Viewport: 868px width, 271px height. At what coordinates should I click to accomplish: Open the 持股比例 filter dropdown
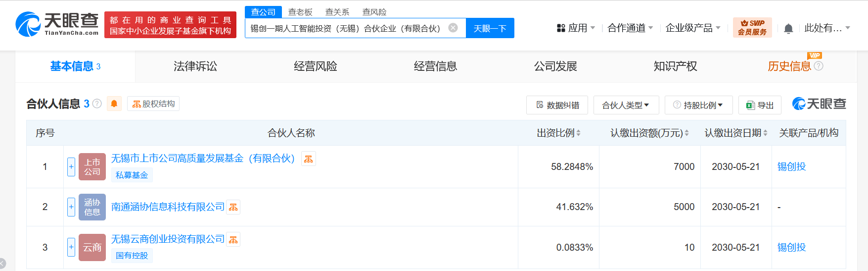(x=698, y=105)
